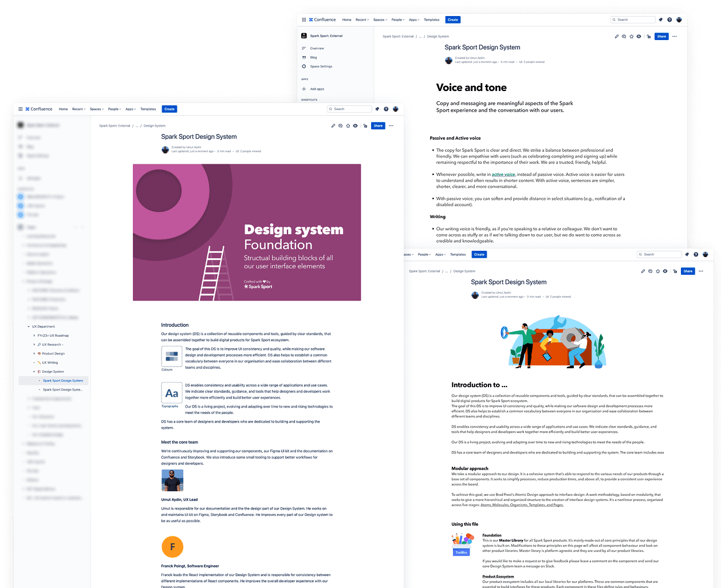Screen dimensions: 721x588
Task: Select highlighted Spark Sport Design System tree page
Action: click(x=53, y=381)
